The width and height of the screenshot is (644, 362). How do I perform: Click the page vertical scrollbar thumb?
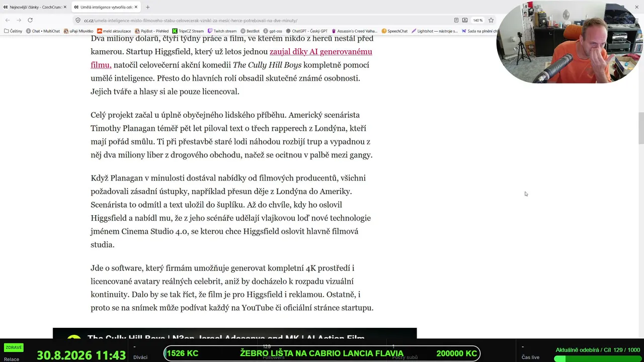pyautogui.click(x=640, y=128)
